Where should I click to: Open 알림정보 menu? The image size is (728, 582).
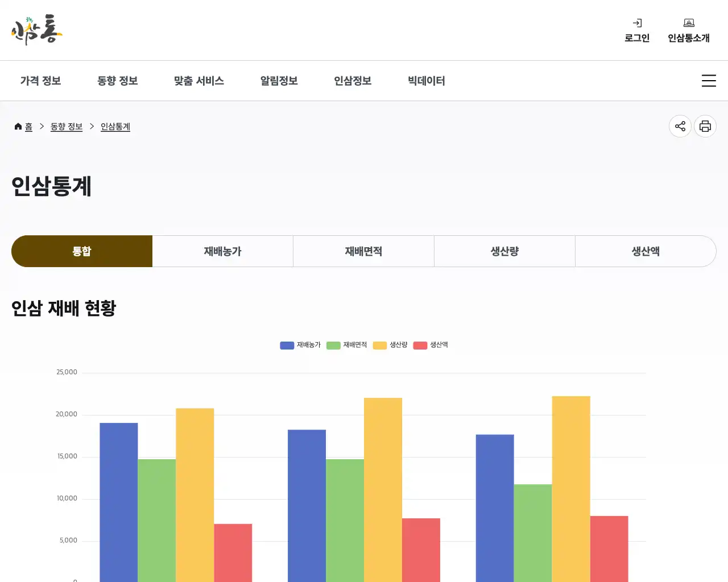279,81
